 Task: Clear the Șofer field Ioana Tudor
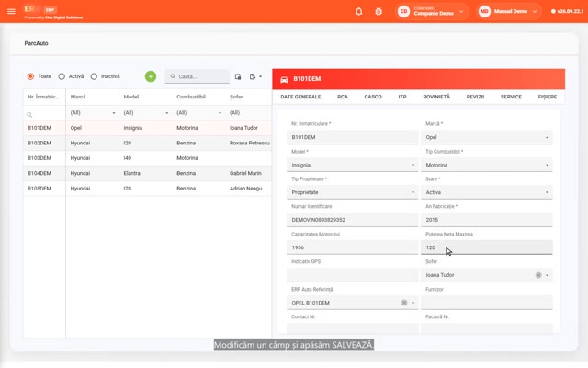pos(538,275)
